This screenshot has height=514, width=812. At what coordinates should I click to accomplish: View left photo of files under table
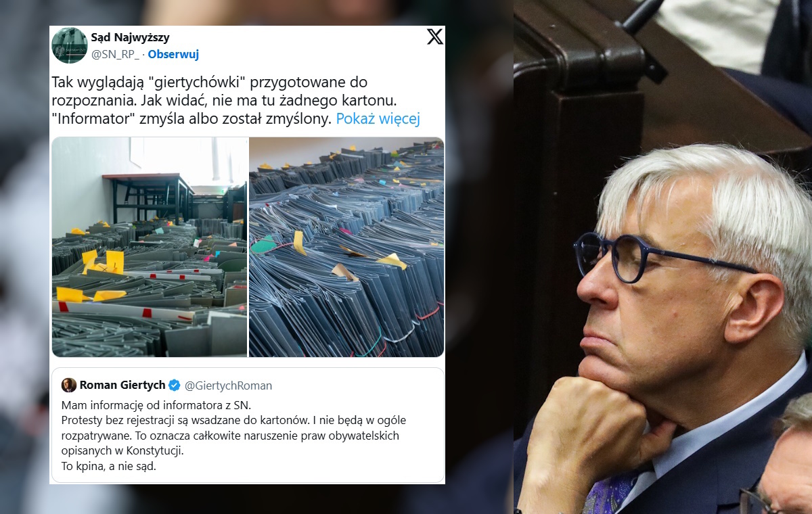[150, 247]
